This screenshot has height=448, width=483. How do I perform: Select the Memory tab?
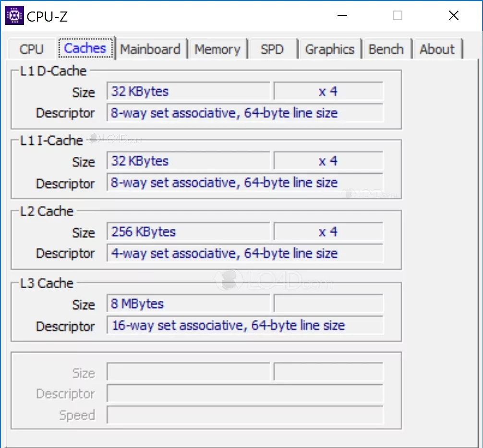(218, 48)
